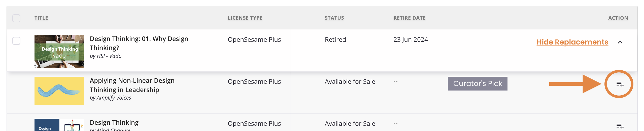The height and width of the screenshot is (131, 644).
Task: Click the by Amplify Voices author text
Action: point(110,98)
